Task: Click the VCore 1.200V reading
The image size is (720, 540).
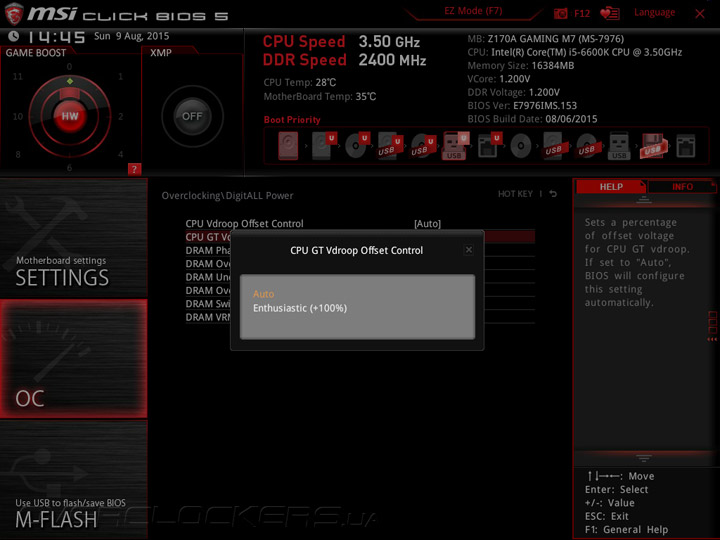Action: click(499, 79)
